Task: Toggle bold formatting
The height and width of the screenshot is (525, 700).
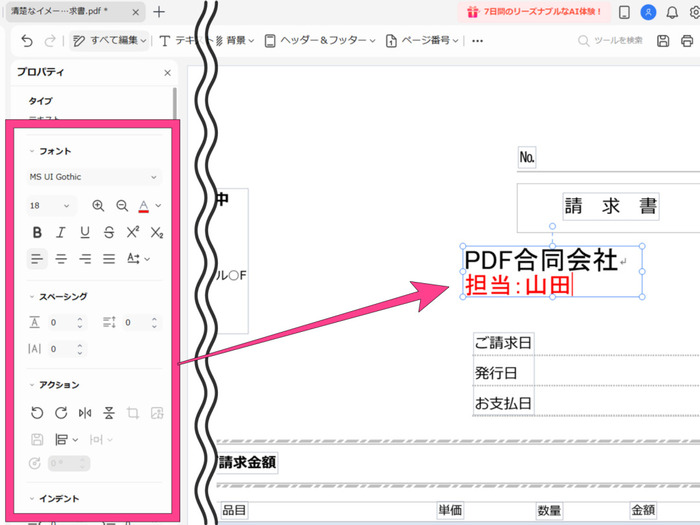Action: tap(37, 232)
